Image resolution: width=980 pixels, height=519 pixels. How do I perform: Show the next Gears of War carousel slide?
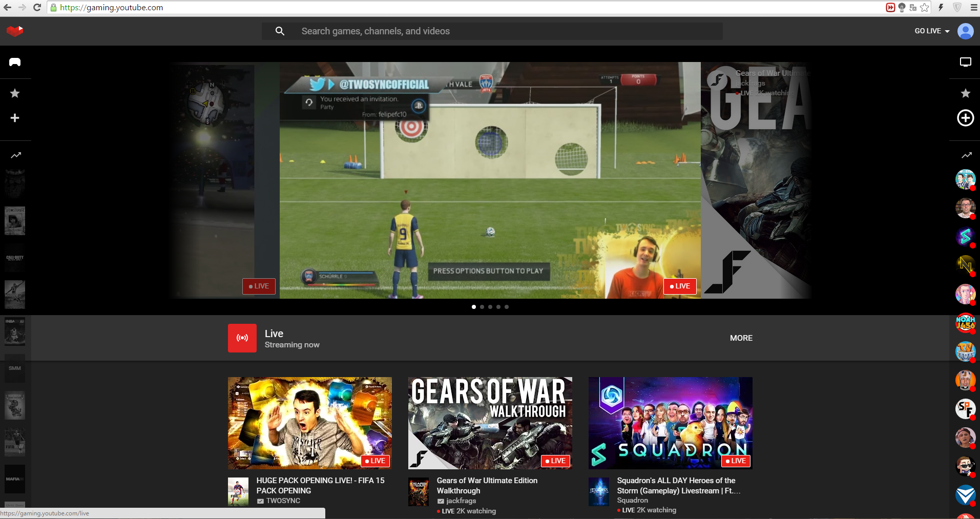pyautogui.click(x=756, y=180)
